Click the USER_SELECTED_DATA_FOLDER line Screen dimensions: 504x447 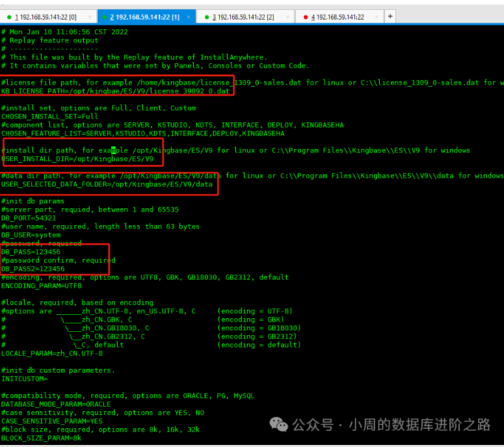click(107, 184)
